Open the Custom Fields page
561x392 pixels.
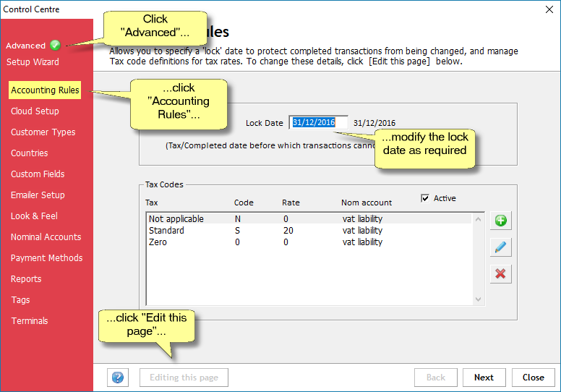tap(38, 174)
